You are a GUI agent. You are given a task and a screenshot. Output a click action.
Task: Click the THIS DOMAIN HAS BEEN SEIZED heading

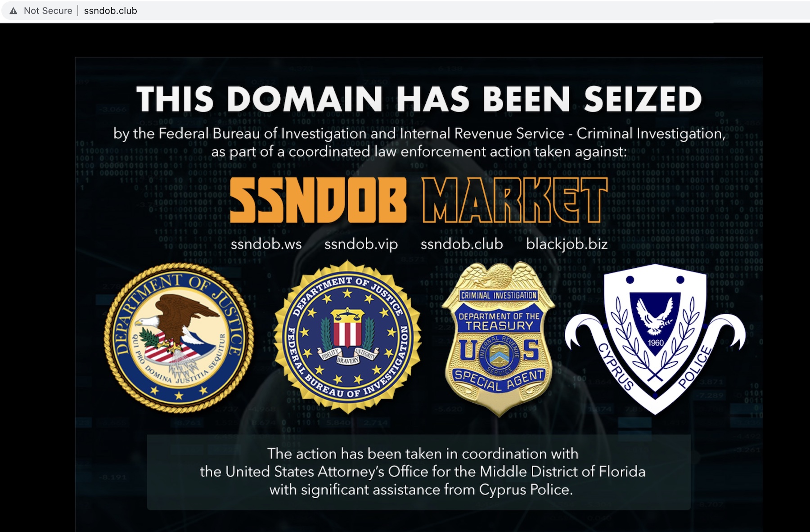coord(419,99)
